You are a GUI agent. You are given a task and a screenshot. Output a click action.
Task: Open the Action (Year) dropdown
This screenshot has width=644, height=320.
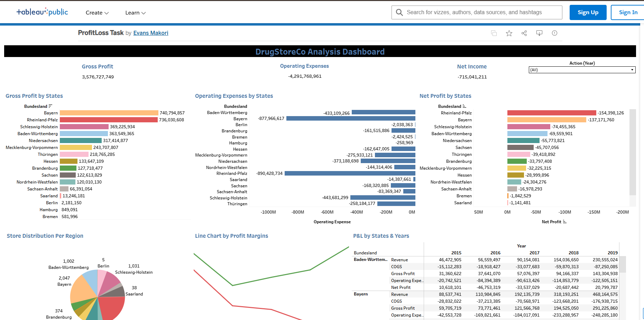(x=582, y=70)
